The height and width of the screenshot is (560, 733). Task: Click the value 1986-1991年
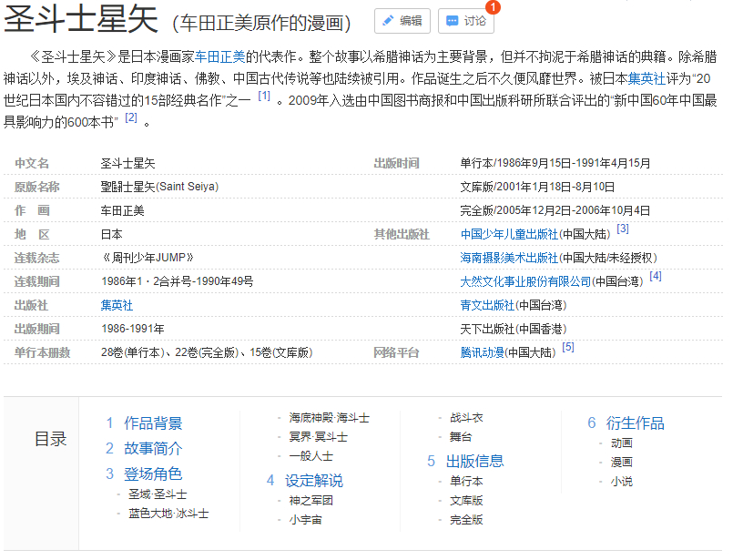pos(133,329)
